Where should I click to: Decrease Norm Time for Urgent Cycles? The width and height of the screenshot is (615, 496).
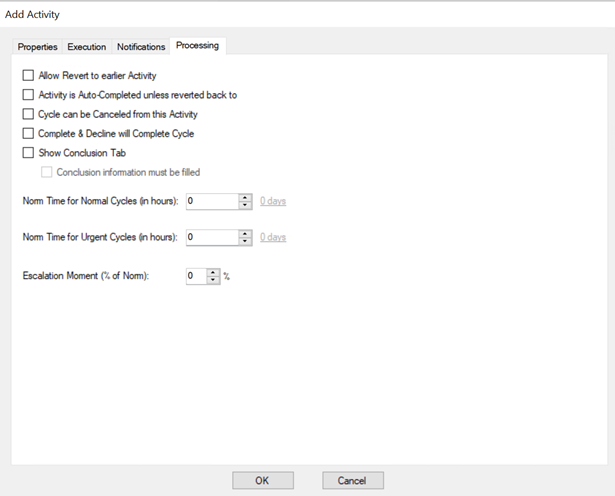[x=245, y=241]
